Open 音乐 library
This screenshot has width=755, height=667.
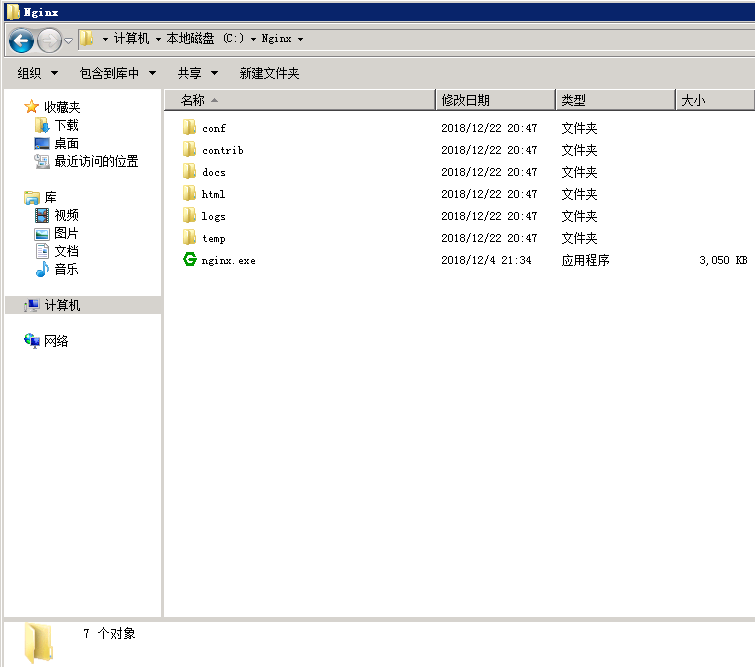coord(66,269)
